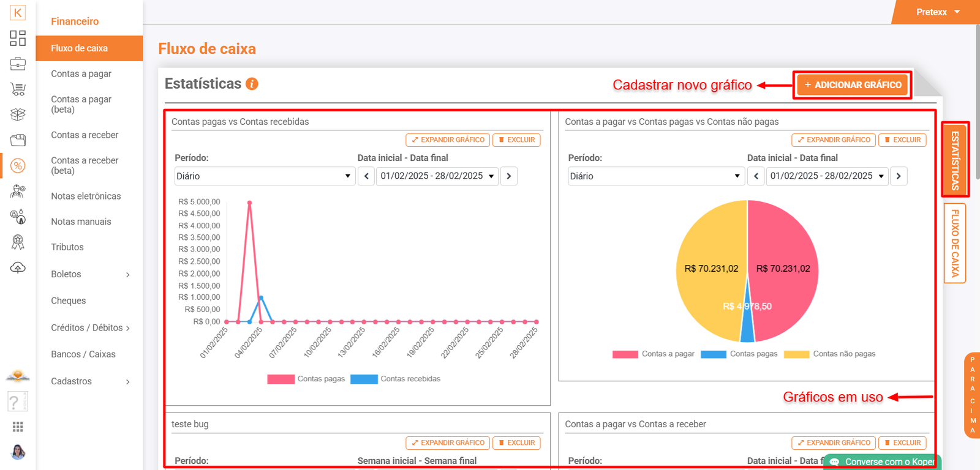The image size is (980, 470).
Task: Open the shopping cart module icon
Action: point(18,89)
